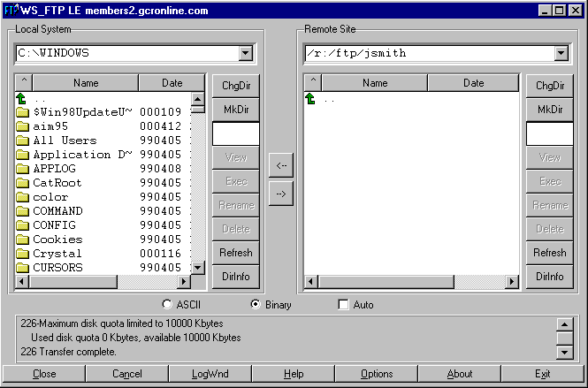This screenshot has width=588, height=388.
Task: Click log pane scroll down arrow
Action: [x=565, y=353]
